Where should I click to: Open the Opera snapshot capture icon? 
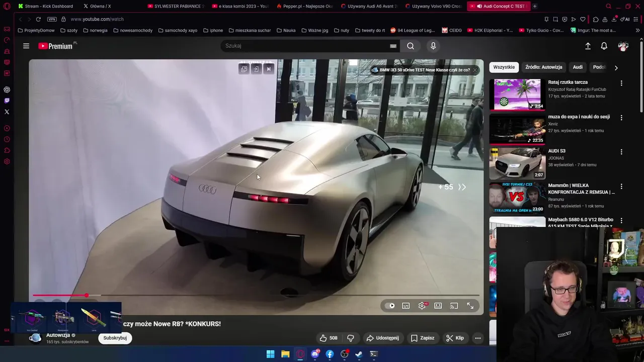(x=555, y=19)
